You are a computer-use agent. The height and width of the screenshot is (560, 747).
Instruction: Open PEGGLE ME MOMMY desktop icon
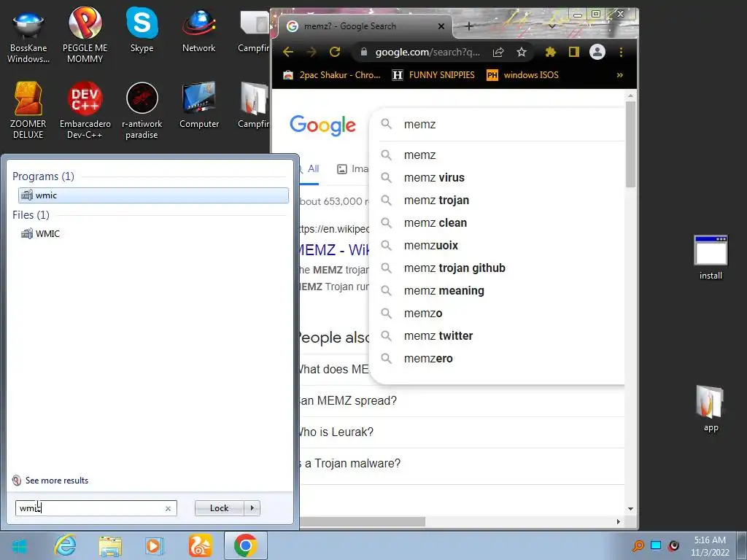tap(85, 36)
